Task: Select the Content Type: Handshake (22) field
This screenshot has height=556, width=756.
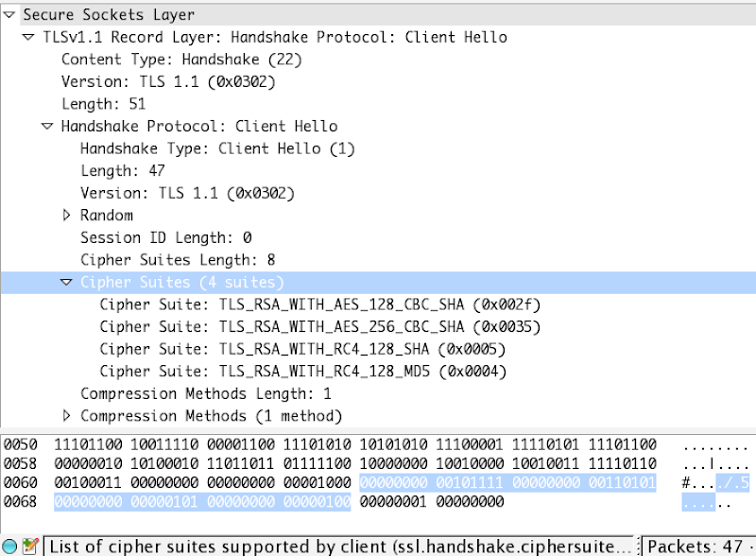Action: click(x=181, y=60)
